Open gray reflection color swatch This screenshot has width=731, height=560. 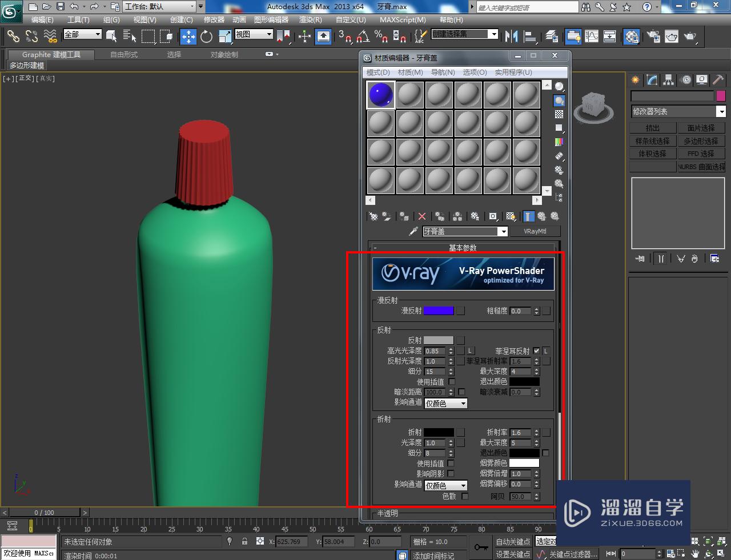coord(439,340)
